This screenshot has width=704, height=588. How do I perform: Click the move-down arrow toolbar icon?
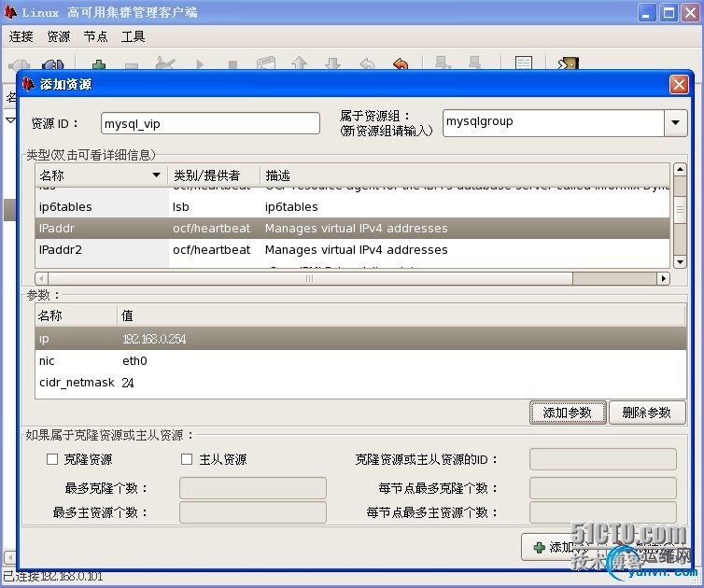point(332,63)
